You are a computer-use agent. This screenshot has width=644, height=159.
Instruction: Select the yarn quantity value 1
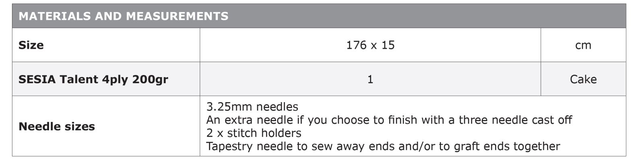[370, 79]
